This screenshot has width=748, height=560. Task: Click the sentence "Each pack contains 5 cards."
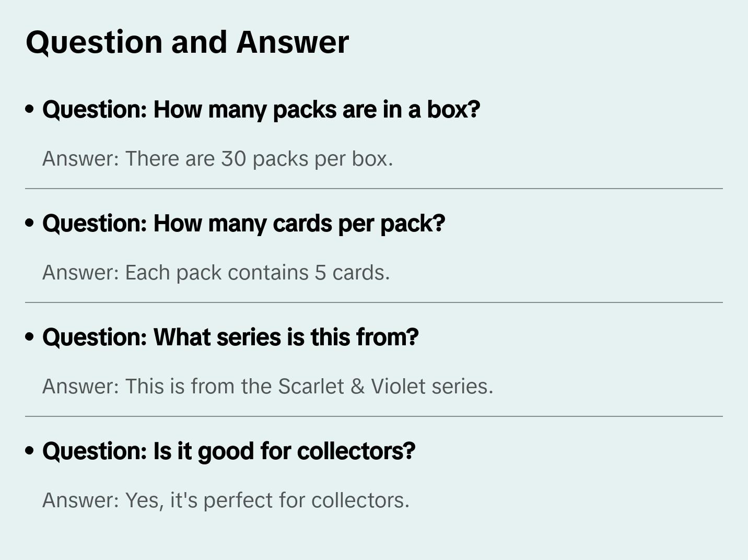tap(258, 273)
